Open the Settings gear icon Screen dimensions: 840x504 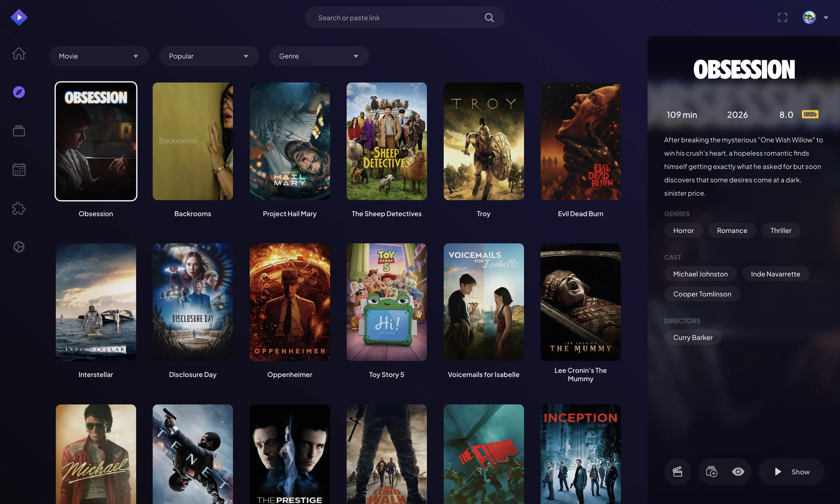(19, 247)
